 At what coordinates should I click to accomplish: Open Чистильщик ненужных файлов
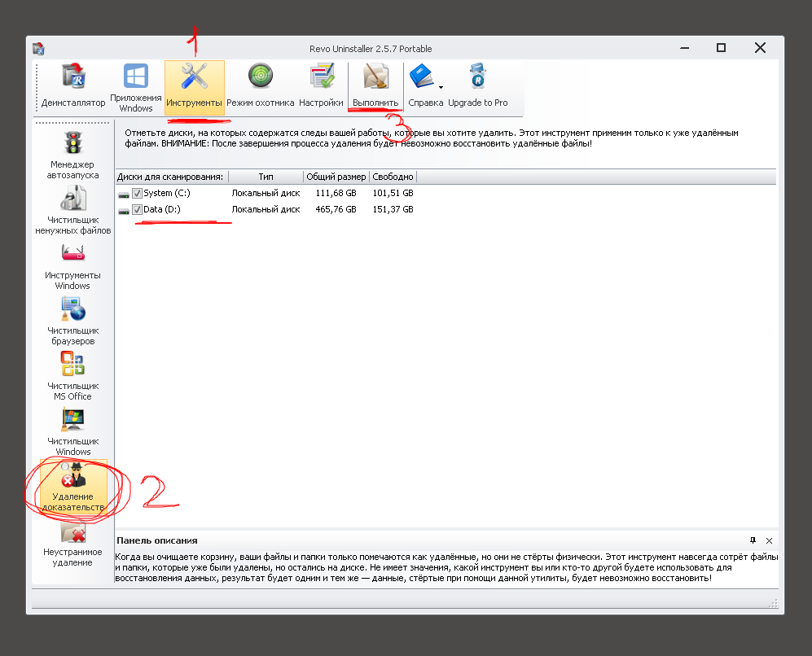72,210
